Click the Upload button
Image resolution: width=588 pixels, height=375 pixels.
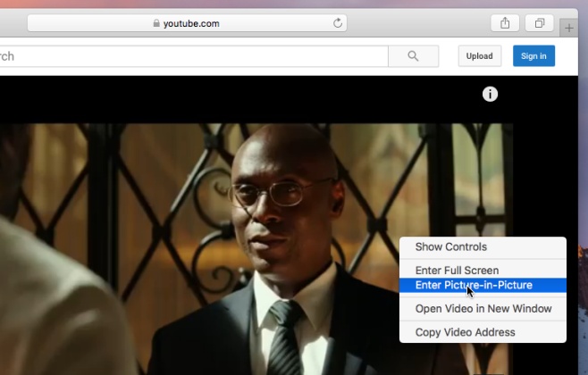(480, 56)
